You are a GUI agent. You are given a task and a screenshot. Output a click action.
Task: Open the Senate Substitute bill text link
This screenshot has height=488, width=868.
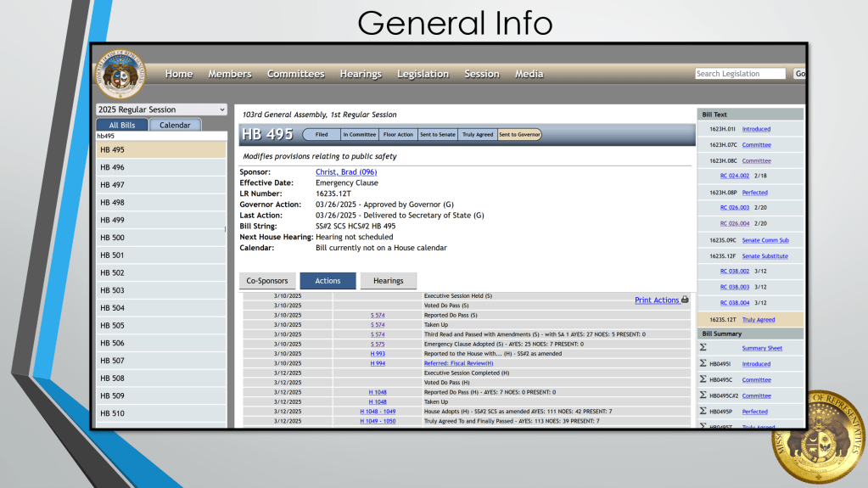(x=764, y=255)
